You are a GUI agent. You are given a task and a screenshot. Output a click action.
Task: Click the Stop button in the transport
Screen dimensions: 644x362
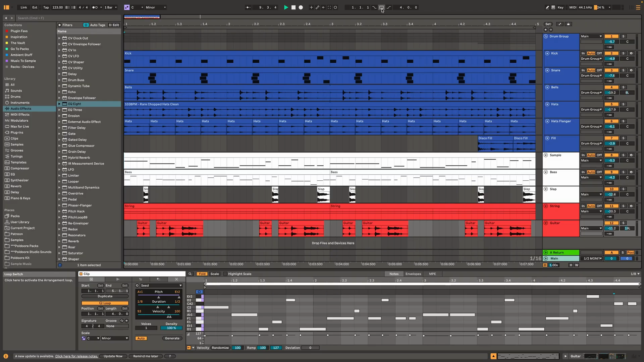pos(293,7)
